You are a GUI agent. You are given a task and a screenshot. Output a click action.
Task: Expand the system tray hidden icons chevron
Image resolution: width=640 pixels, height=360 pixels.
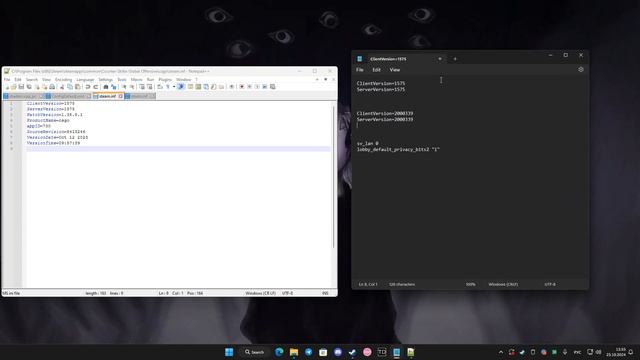pos(501,352)
